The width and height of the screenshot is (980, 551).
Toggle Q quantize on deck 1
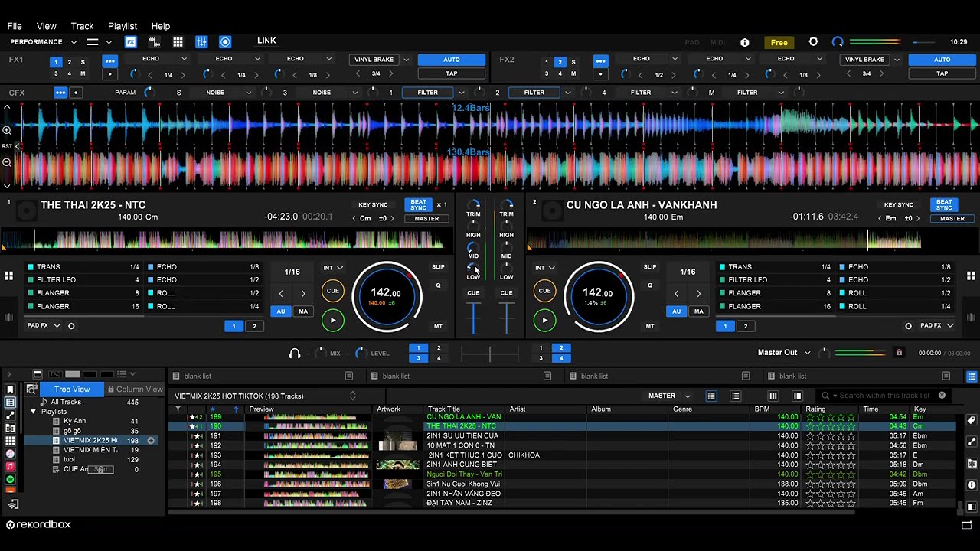tap(438, 285)
